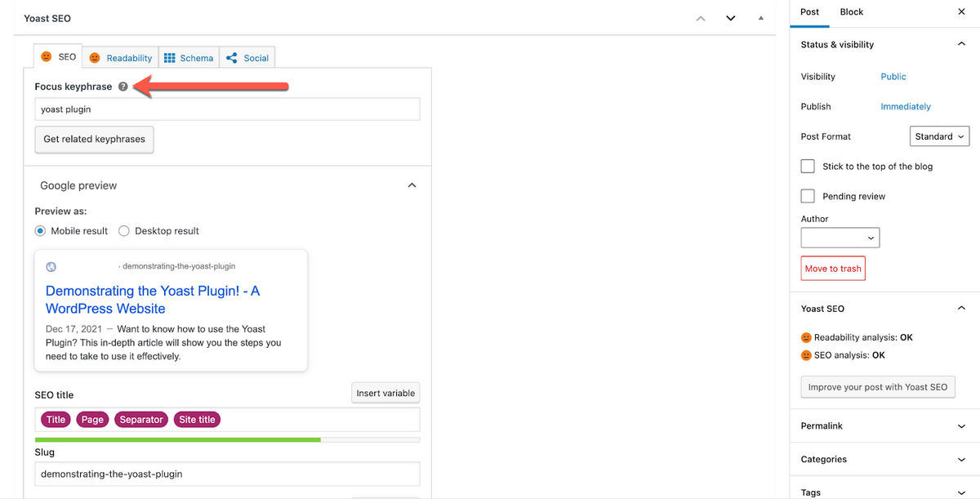
Task: Open the Social tab with share icon
Action: tap(247, 58)
